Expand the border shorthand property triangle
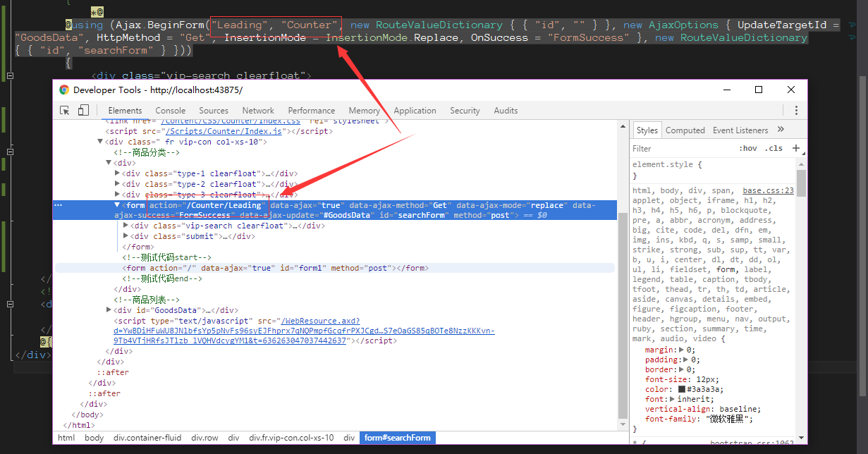868x454 pixels. coord(682,369)
